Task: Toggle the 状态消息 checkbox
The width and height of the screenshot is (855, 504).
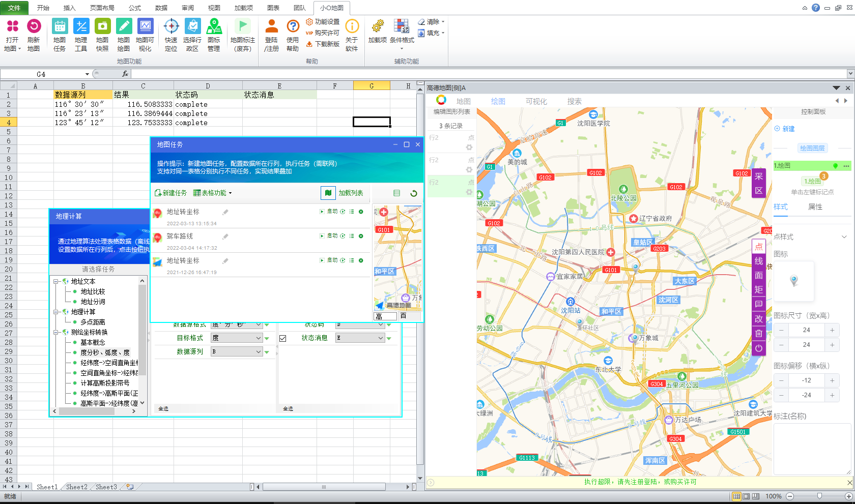Action: click(x=283, y=338)
